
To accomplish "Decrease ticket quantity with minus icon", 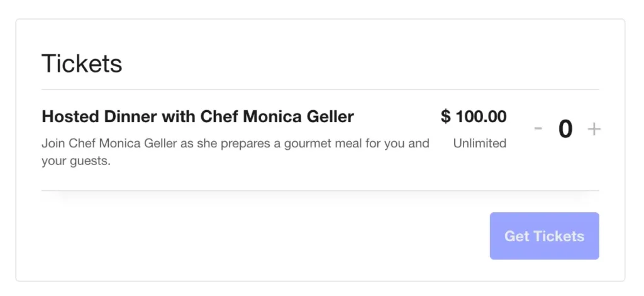I will pos(538,129).
